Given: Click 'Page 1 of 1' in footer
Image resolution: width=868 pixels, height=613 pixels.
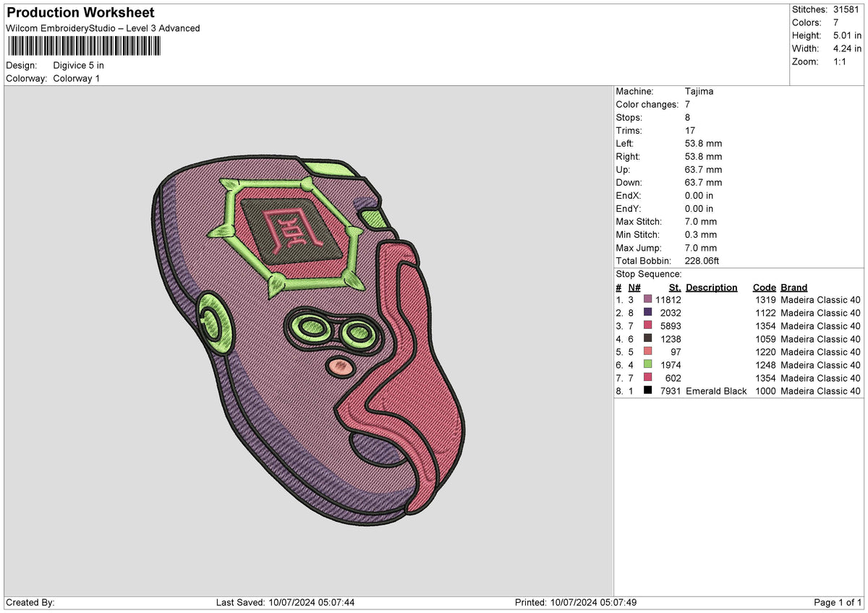Looking at the screenshot, I should click(838, 603).
